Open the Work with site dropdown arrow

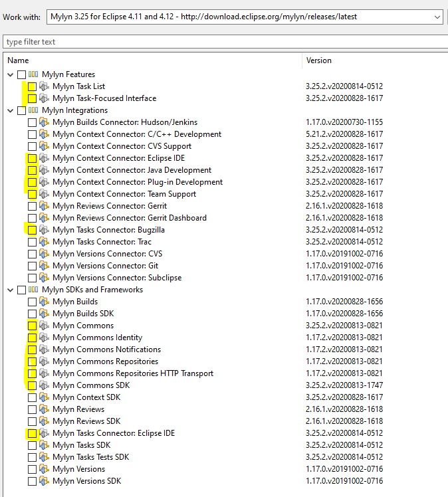[x=437, y=17]
